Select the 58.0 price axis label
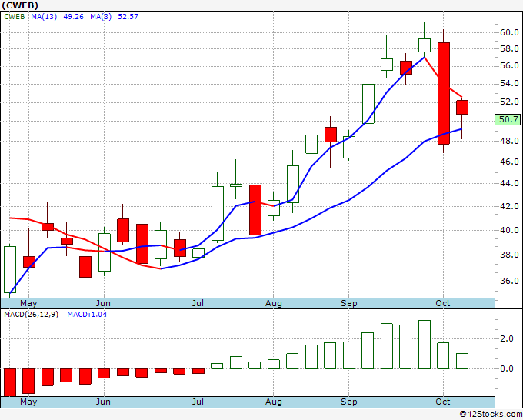Screen dimensions: 523x420 click(509, 48)
